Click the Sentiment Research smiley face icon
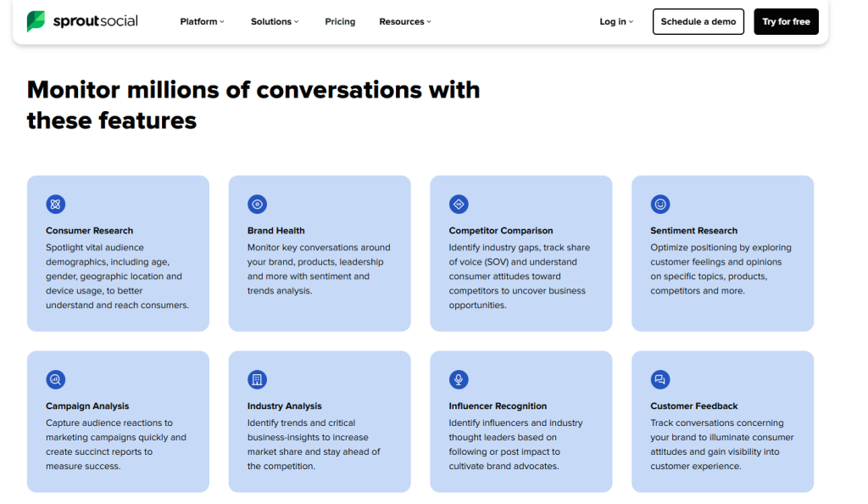Screen dimensions: 868x504 (660, 204)
